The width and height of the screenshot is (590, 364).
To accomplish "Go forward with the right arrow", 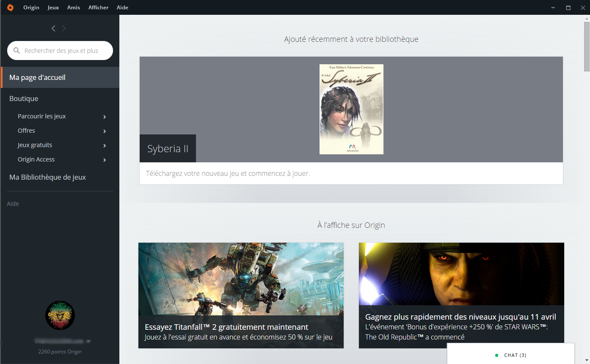I will (64, 28).
